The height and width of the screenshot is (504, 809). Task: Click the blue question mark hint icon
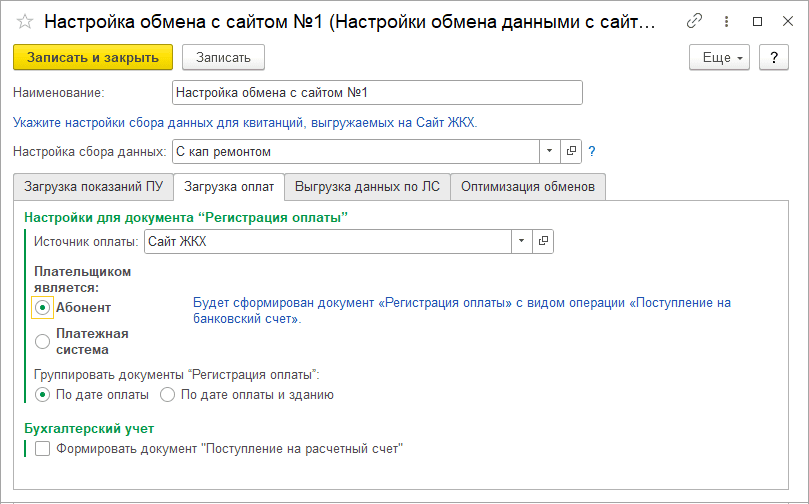592,152
